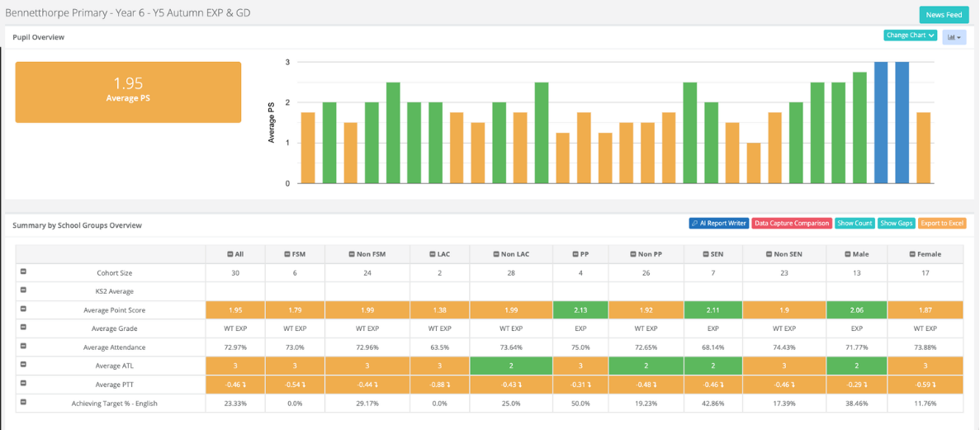Viewport: 980px width, 430px height.
Task: Select LAC Average Point Score cell 1.38
Action: tap(440, 310)
